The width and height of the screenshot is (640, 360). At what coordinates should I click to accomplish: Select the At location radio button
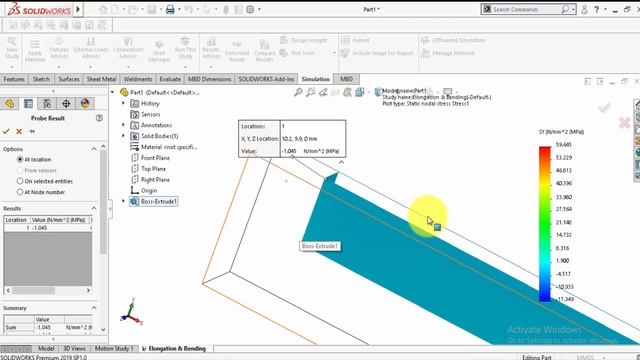(x=20, y=159)
